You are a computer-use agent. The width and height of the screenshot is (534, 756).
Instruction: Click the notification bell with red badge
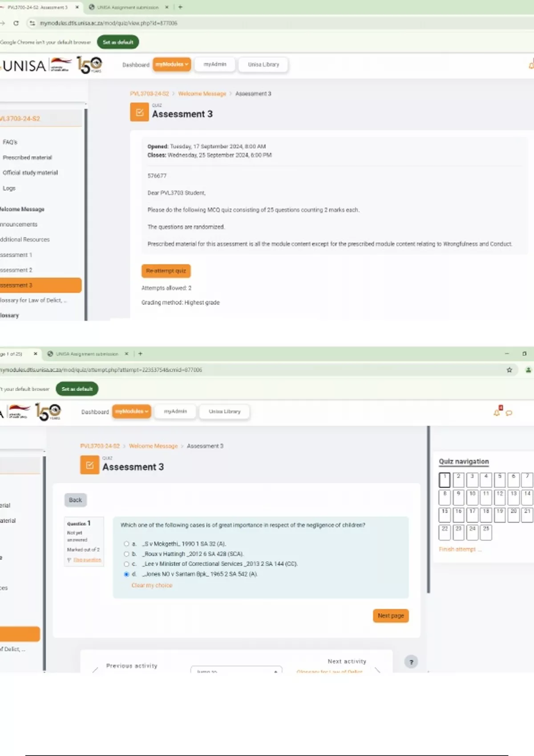[x=497, y=412]
